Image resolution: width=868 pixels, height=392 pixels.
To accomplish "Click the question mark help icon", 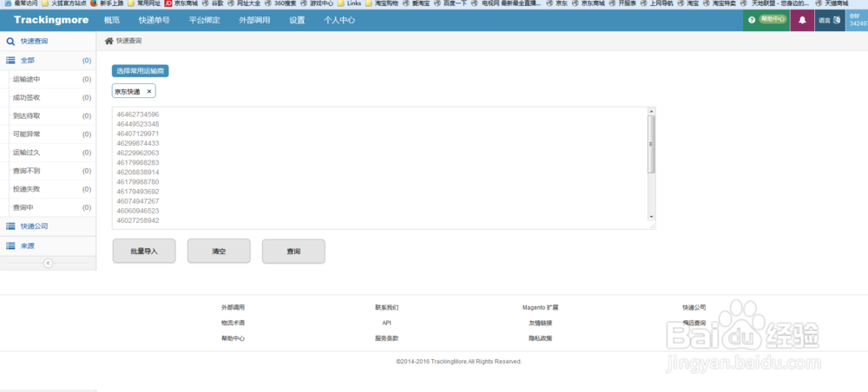I will (x=751, y=20).
